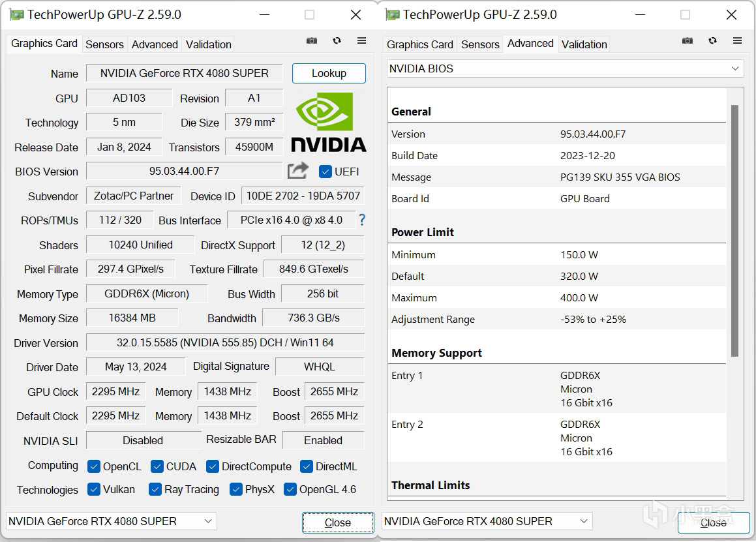Select Graphics Card tab in left window
The image size is (756, 542).
point(44,44)
